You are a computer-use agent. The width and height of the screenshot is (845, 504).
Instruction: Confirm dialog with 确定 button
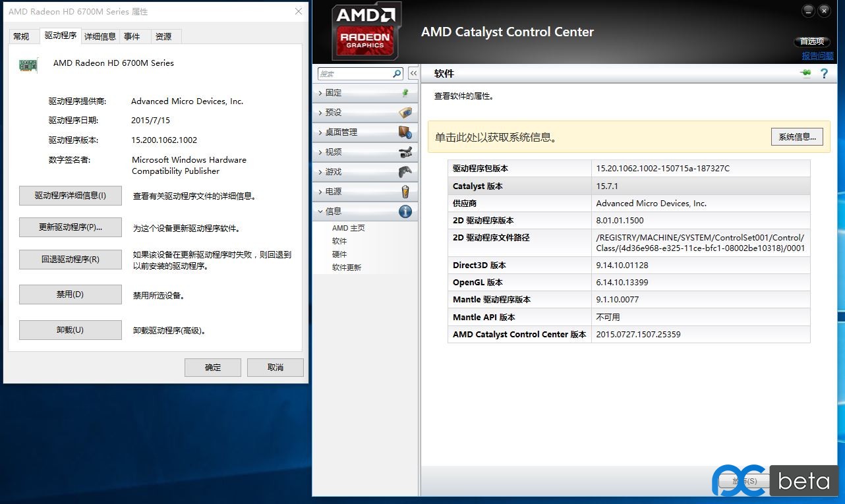coord(213,368)
